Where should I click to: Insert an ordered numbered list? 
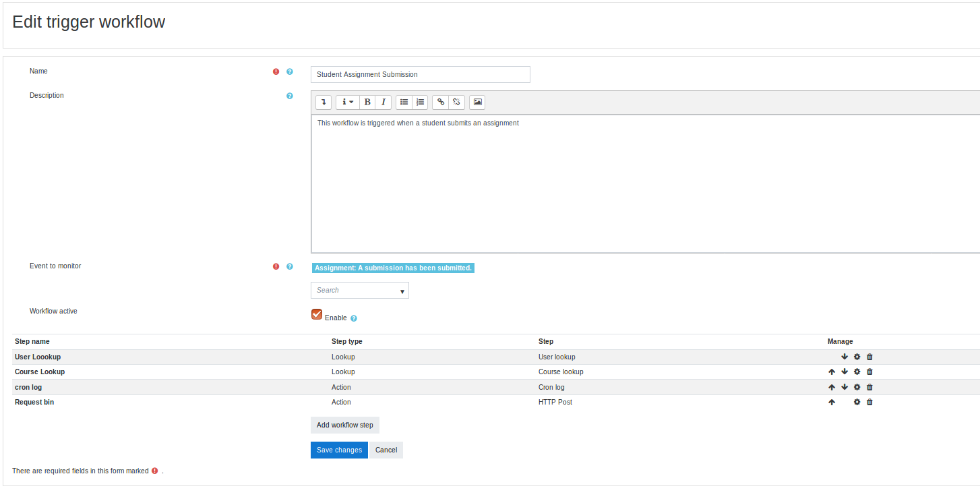420,102
